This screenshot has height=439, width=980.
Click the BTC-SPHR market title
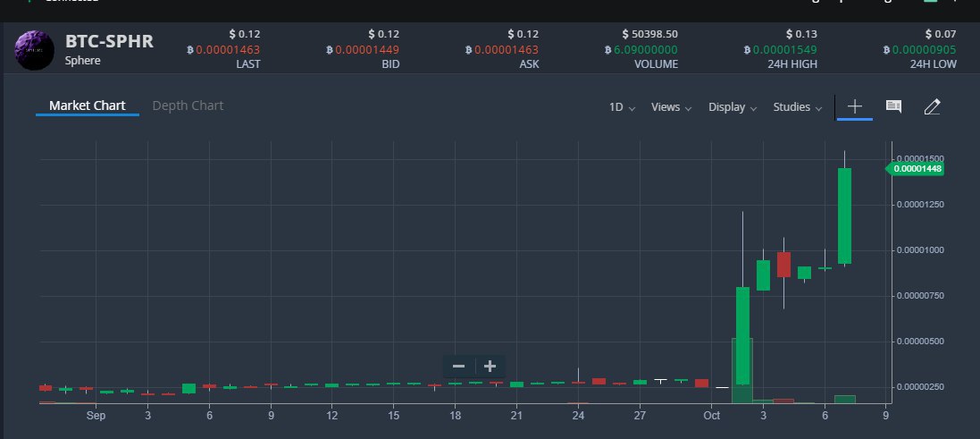(109, 41)
